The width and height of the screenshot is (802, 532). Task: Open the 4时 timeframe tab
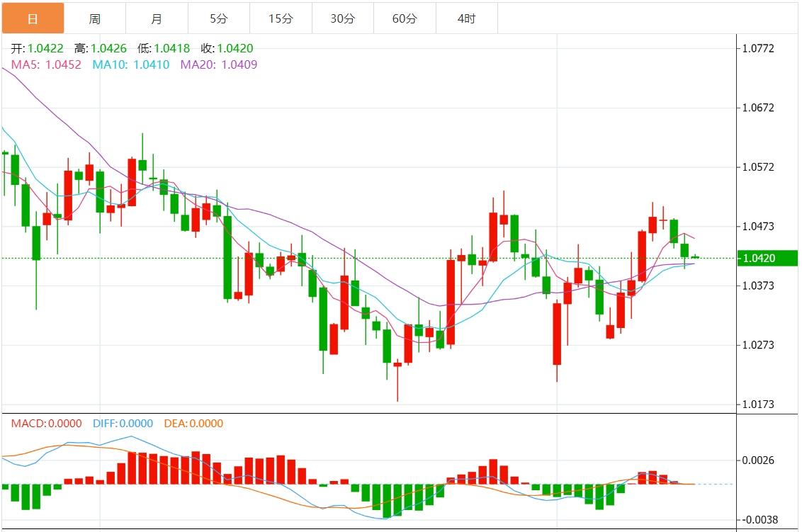(x=467, y=19)
